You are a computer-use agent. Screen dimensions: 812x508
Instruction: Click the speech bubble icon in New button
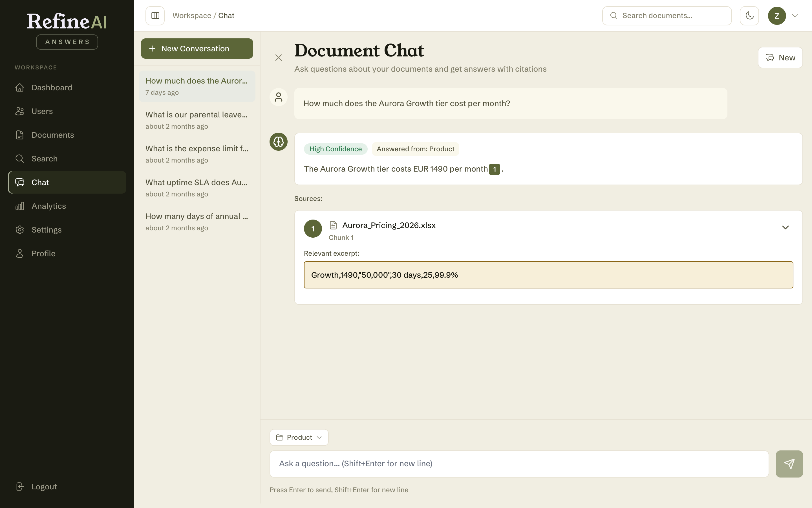point(770,58)
